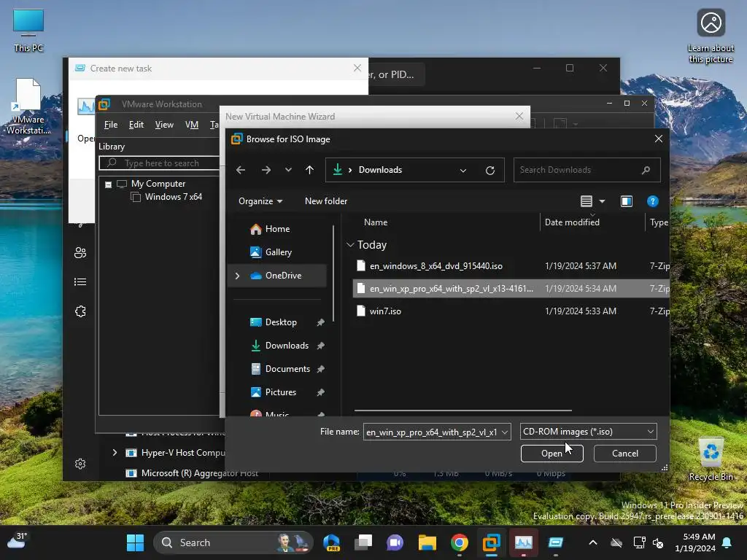Open recent locations chevron
This screenshot has width=747, height=560.
pos(288,170)
